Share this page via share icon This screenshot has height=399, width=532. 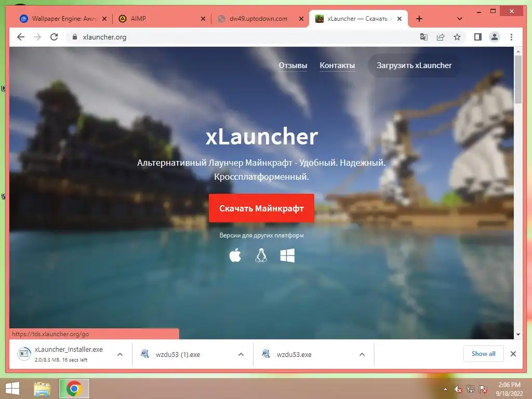441,37
